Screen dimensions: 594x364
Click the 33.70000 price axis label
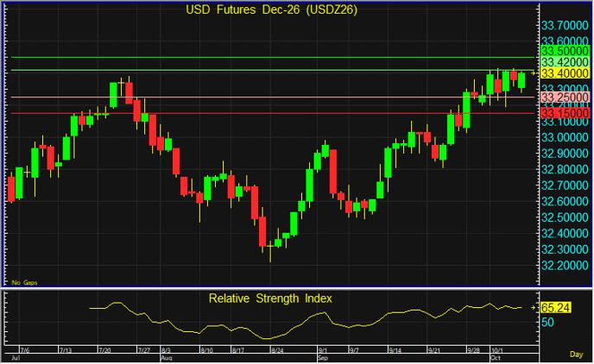coord(565,26)
